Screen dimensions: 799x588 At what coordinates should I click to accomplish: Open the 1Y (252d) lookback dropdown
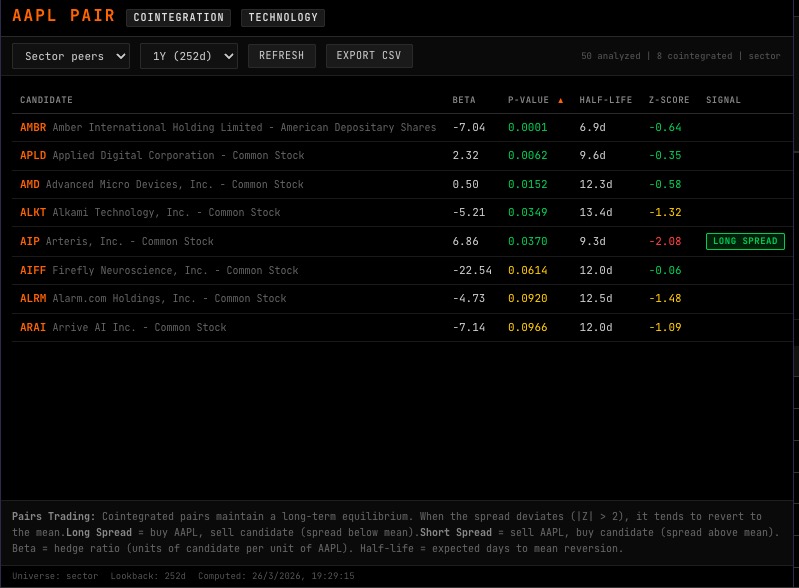click(189, 56)
